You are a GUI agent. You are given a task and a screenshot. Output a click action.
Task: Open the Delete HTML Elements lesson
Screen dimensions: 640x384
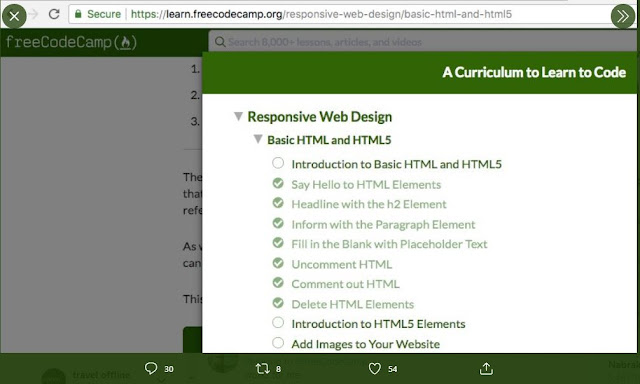(353, 304)
